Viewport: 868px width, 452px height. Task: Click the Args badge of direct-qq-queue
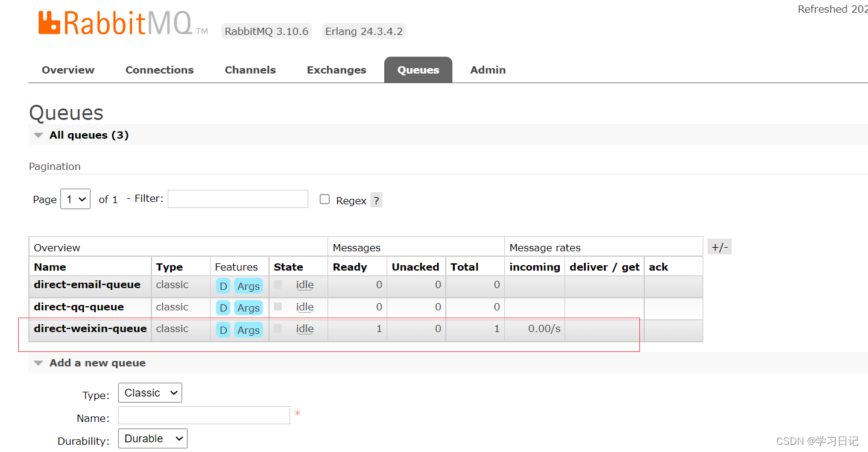pyautogui.click(x=249, y=308)
